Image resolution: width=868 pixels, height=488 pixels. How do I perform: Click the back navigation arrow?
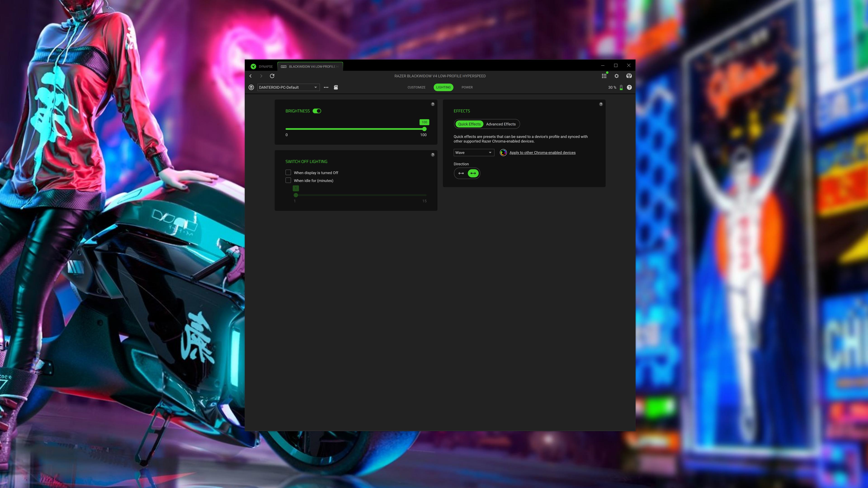251,76
